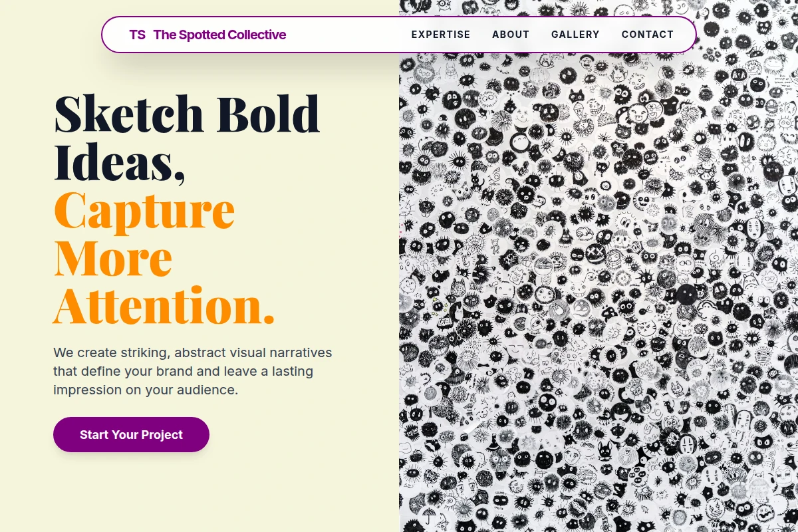The height and width of the screenshot is (532, 798).
Task: Click the orange word More
Action: (x=113, y=258)
